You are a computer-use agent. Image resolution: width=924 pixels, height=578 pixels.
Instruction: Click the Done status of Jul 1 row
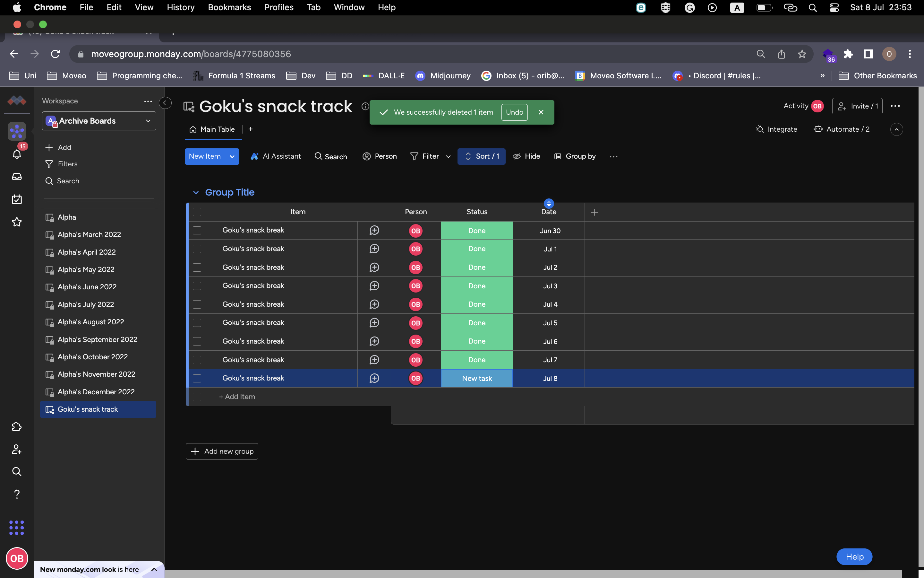[477, 249]
